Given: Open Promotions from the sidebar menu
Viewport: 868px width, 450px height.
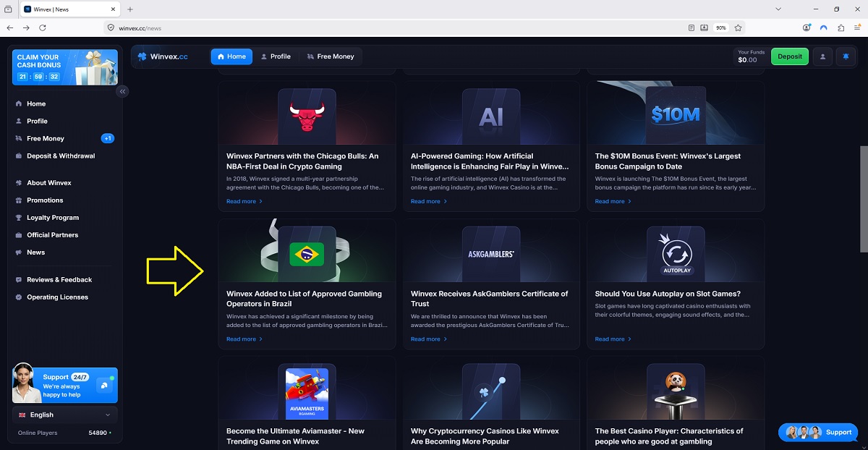Looking at the screenshot, I should click(45, 200).
